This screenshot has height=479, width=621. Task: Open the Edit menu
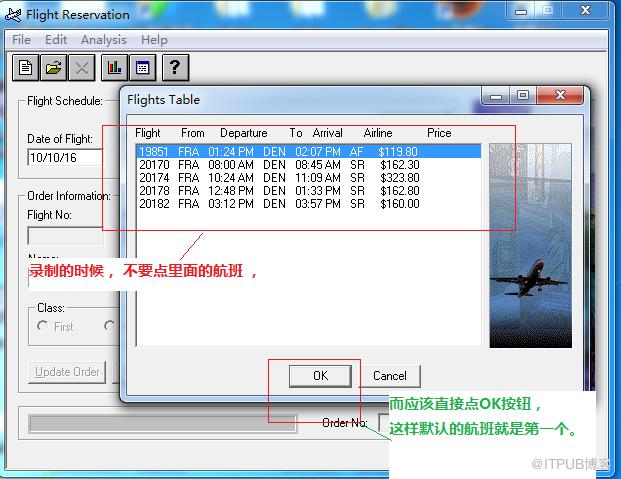click(56, 40)
